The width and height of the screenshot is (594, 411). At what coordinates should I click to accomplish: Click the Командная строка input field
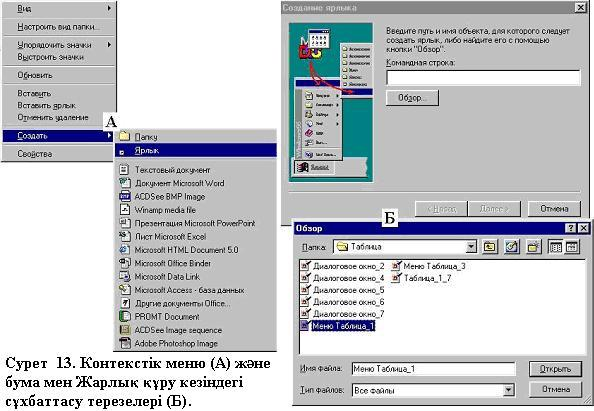point(483,78)
